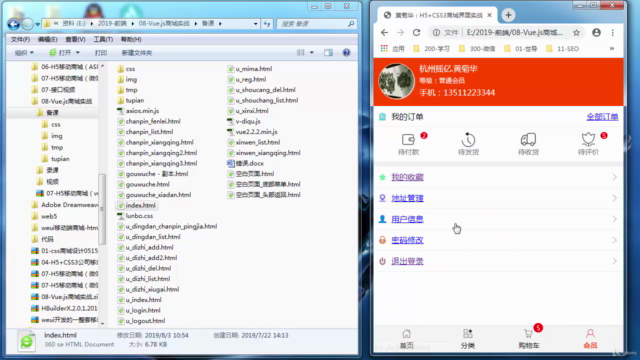Click the browser forward arrow

tap(400, 33)
